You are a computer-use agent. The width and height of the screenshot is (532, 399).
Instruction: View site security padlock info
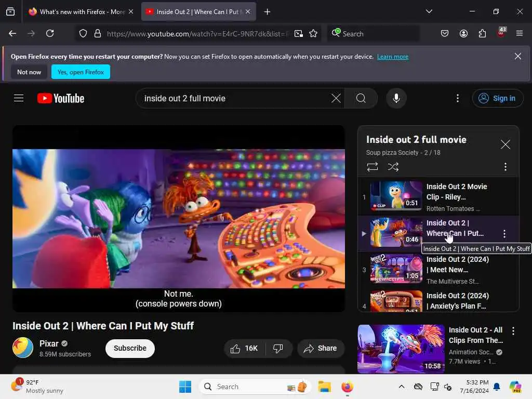coord(98,33)
